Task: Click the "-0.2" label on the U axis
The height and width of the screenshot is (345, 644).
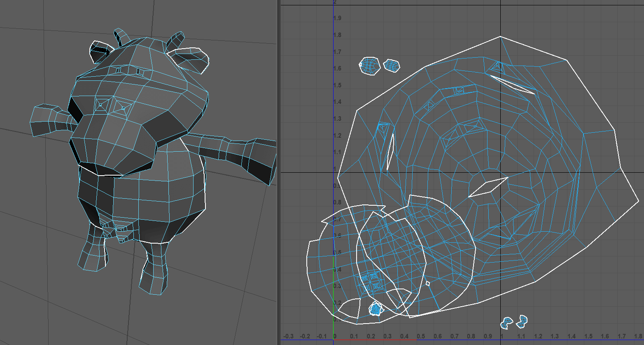Action: tap(305, 336)
